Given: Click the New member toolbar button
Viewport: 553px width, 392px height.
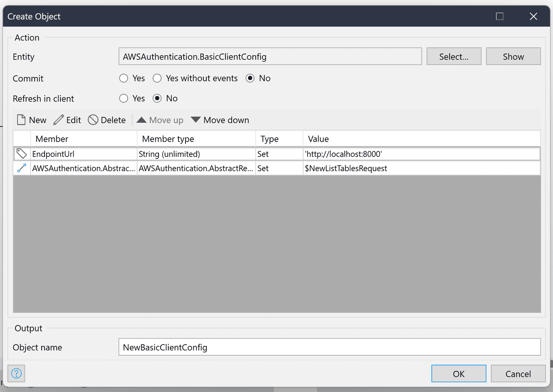Looking at the screenshot, I should 31,120.
